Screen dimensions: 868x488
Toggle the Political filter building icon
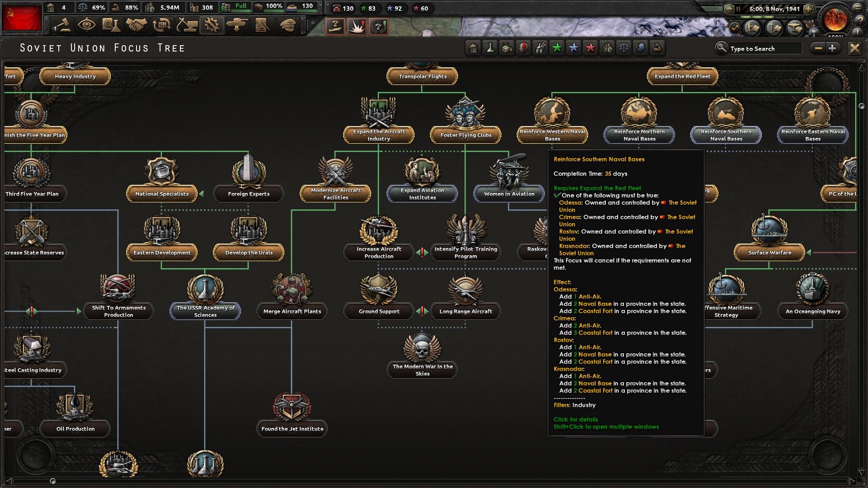[473, 48]
